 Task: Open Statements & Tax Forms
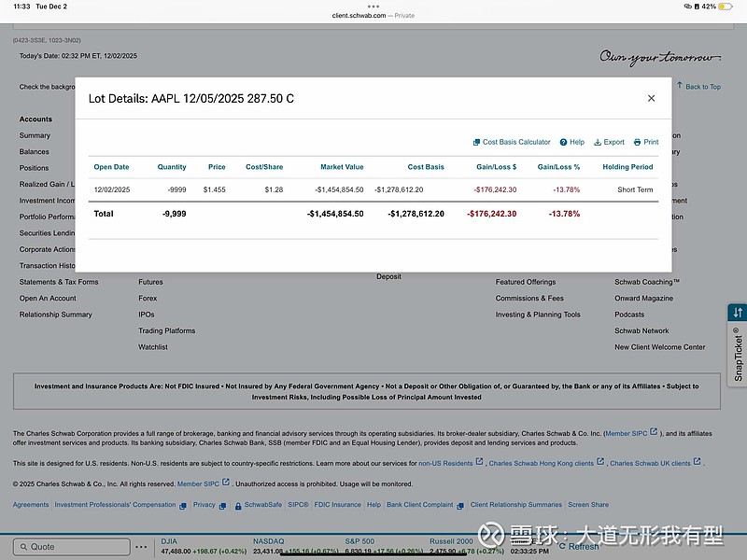pos(59,282)
